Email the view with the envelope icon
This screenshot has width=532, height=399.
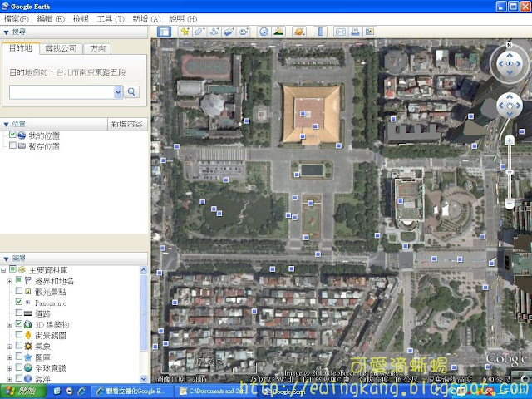340,32
